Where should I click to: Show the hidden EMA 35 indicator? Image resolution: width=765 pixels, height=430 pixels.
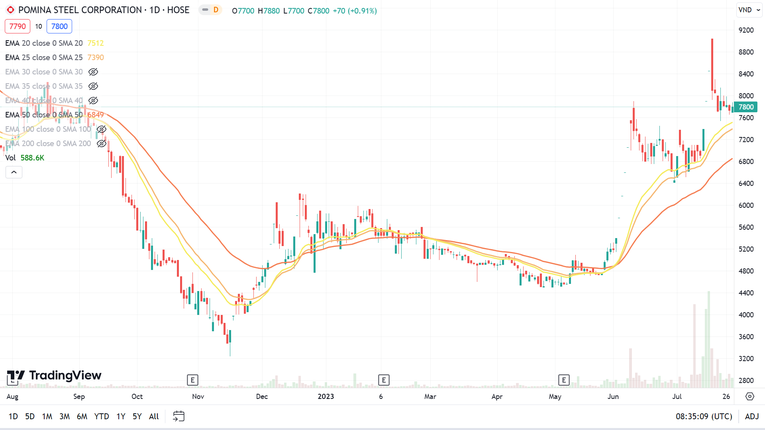click(93, 86)
